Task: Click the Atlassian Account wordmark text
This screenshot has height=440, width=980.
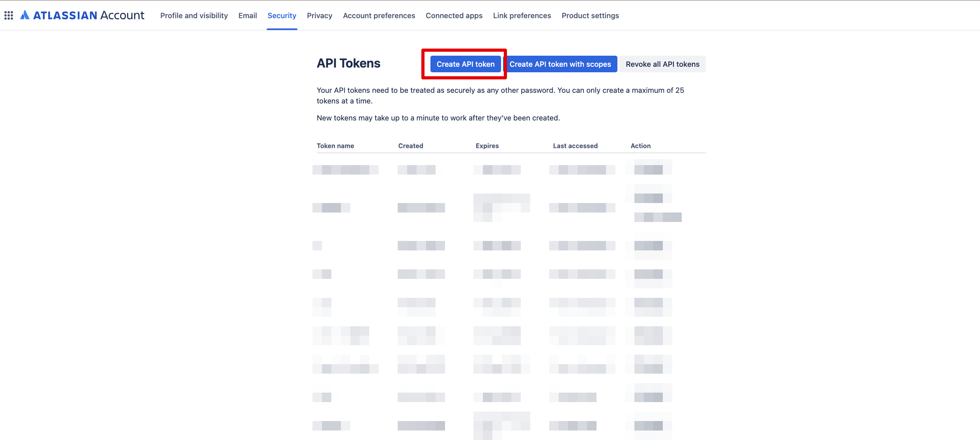Action: [89, 15]
